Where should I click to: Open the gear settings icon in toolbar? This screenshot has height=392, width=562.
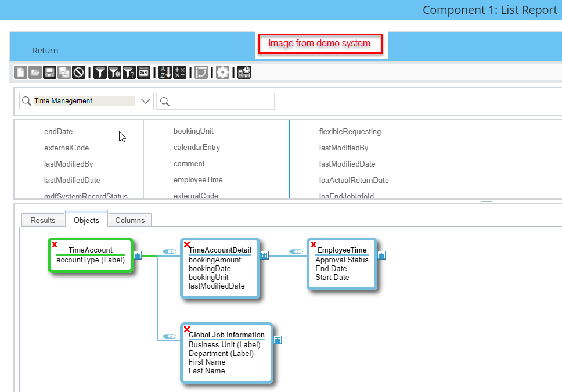click(222, 73)
